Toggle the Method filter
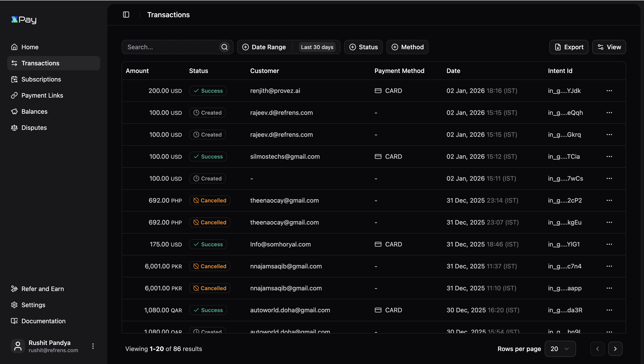The width and height of the screenshot is (644, 364). pyautogui.click(x=407, y=47)
